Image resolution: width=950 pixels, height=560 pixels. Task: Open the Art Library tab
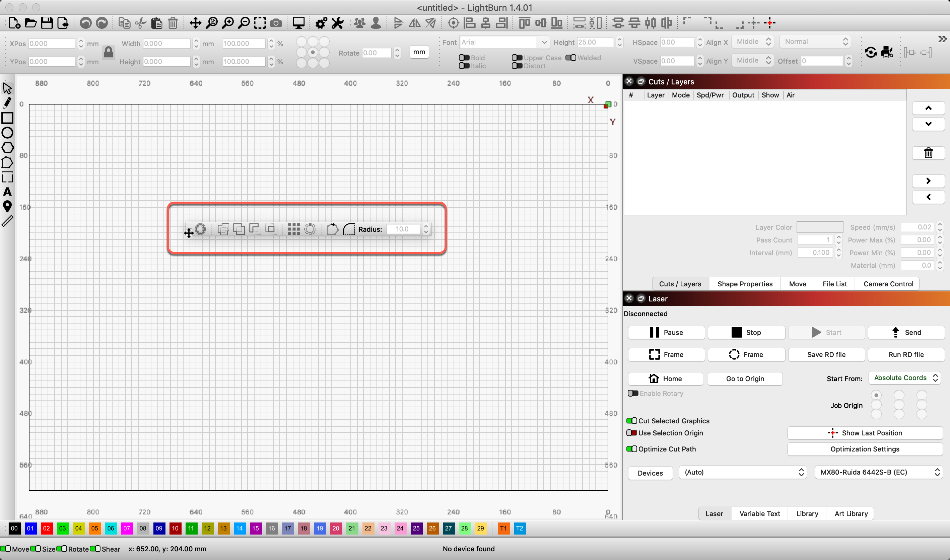[x=851, y=513]
